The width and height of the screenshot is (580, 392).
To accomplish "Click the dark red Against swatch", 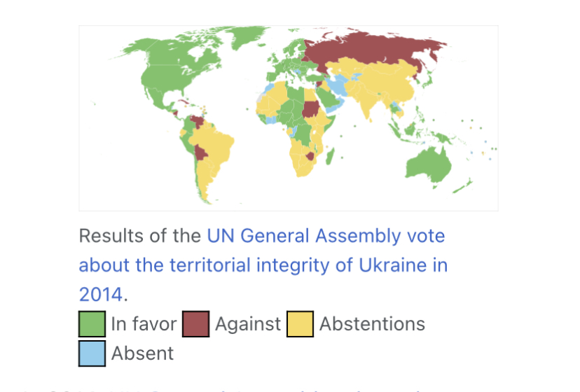I will pos(196,324).
